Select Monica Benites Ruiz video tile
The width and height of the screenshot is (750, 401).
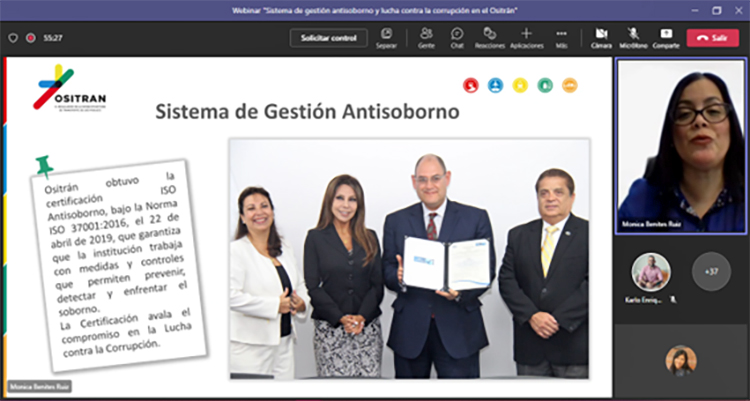(x=681, y=146)
